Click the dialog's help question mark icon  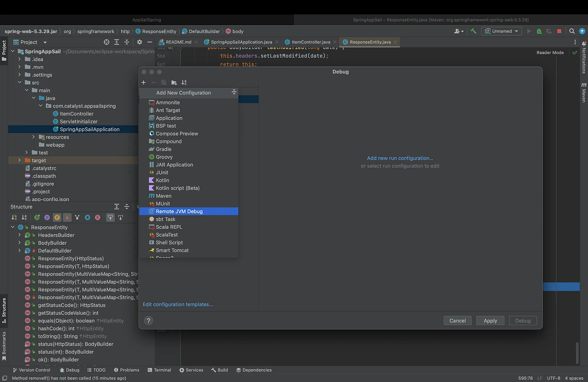click(148, 321)
